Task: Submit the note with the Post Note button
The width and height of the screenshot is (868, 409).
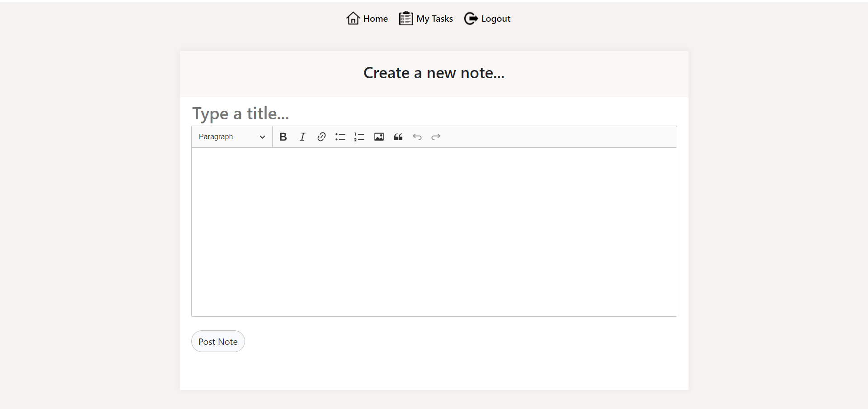Action: 218,341
